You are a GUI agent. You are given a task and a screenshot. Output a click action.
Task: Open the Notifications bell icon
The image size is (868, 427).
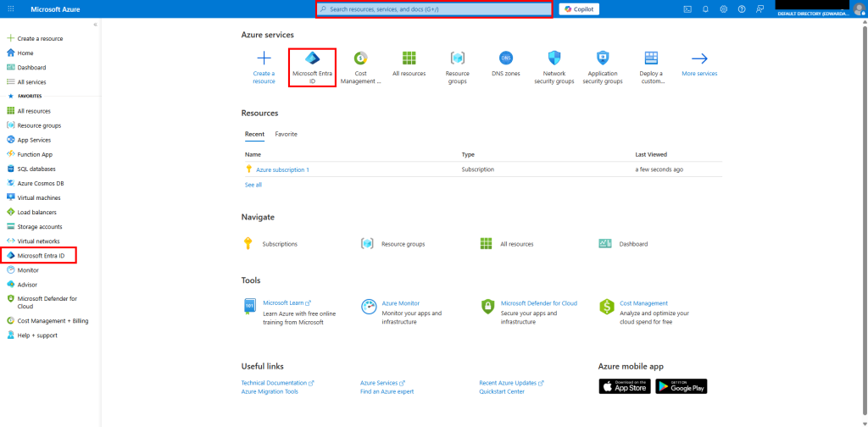click(x=705, y=8)
